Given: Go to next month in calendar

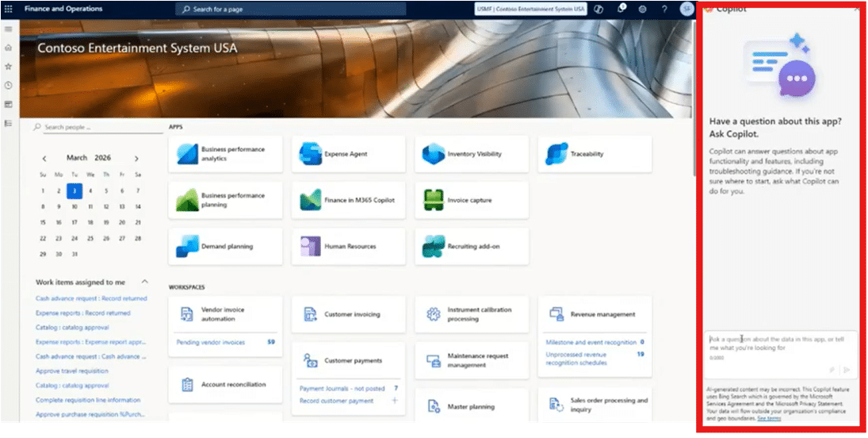Looking at the screenshot, I should coord(136,158).
